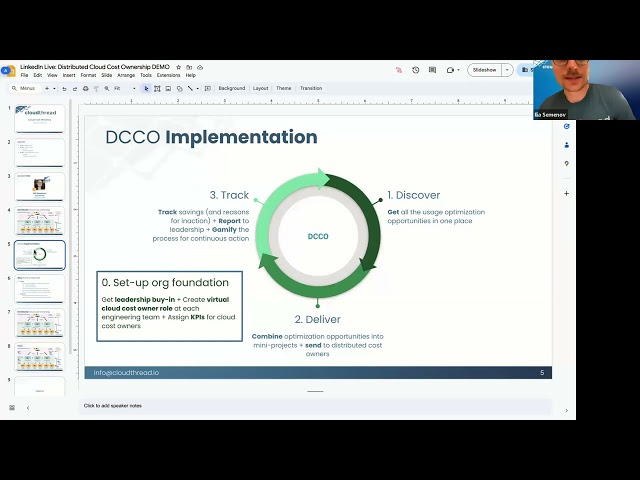Screen dimensions: 640x480
Task: Choose the Select cursor tool
Action: [x=146, y=88]
